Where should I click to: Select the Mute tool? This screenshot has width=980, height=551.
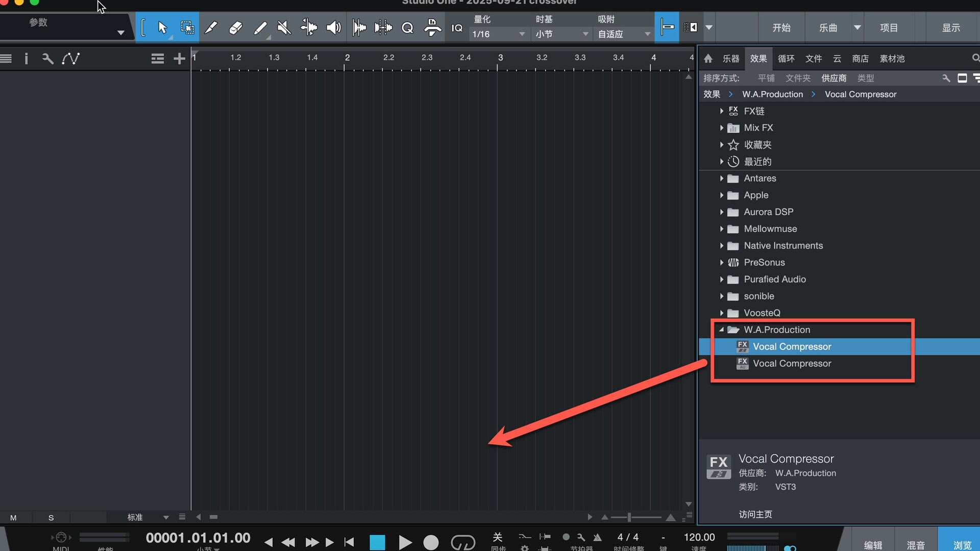click(284, 28)
